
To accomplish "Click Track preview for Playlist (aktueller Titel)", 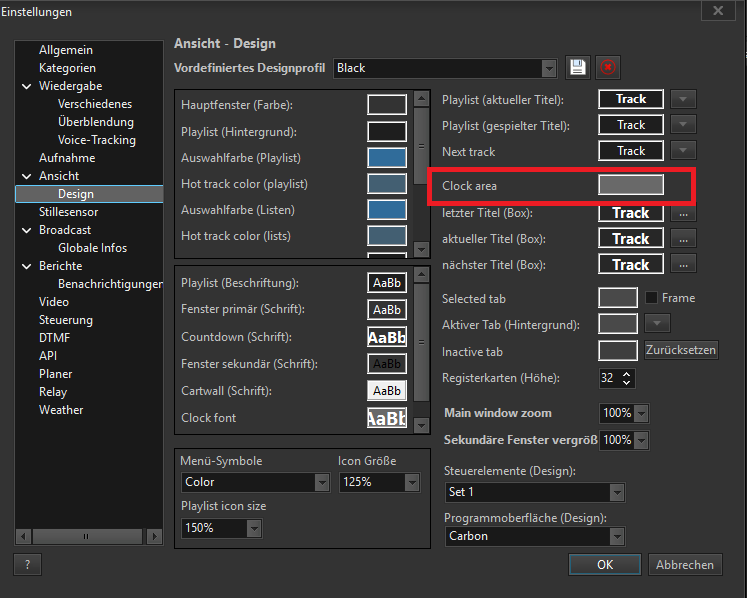I will pos(631,99).
